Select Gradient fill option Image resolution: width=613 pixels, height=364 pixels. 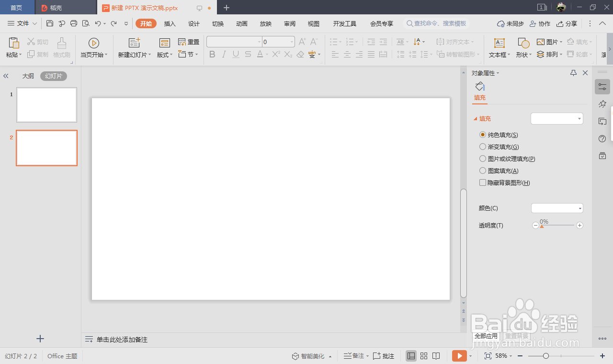[x=499, y=147]
